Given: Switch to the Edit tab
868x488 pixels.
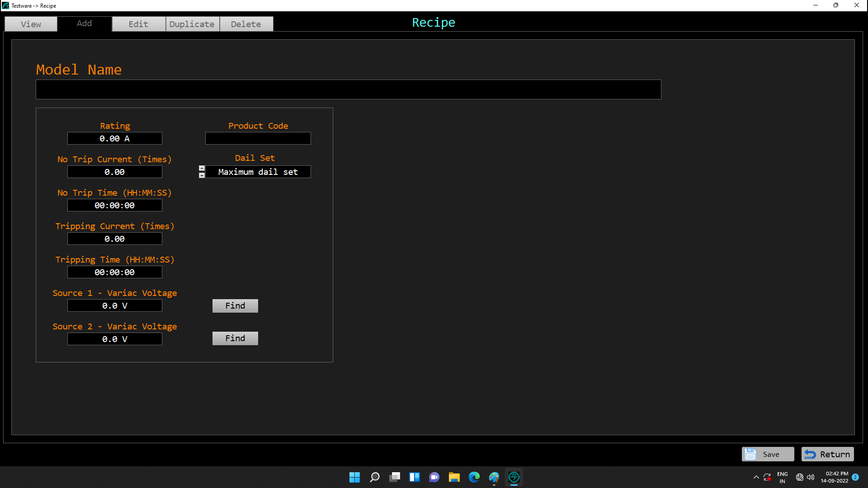Looking at the screenshot, I should (x=138, y=24).
